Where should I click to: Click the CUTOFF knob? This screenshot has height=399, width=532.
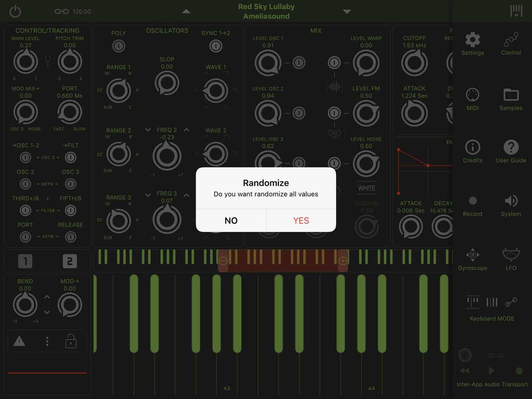click(415, 63)
